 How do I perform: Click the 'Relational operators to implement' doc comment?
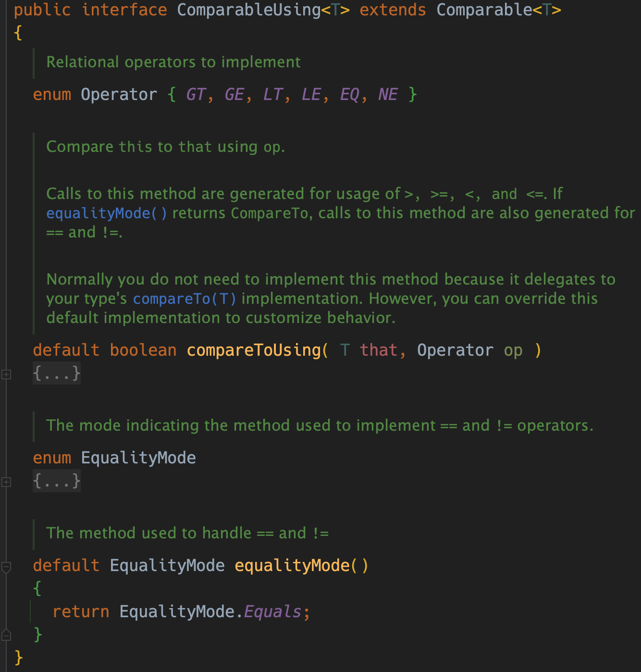[173, 62]
